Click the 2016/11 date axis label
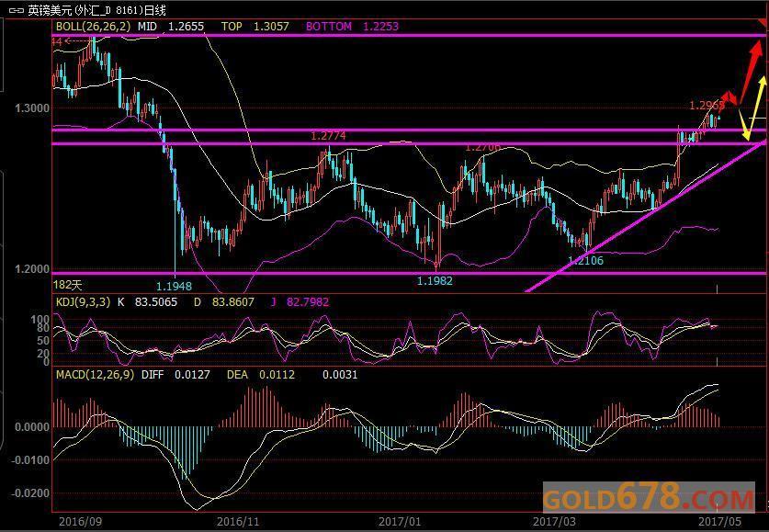The height and width of the screenshot is (532, 769). pos(238,521)
